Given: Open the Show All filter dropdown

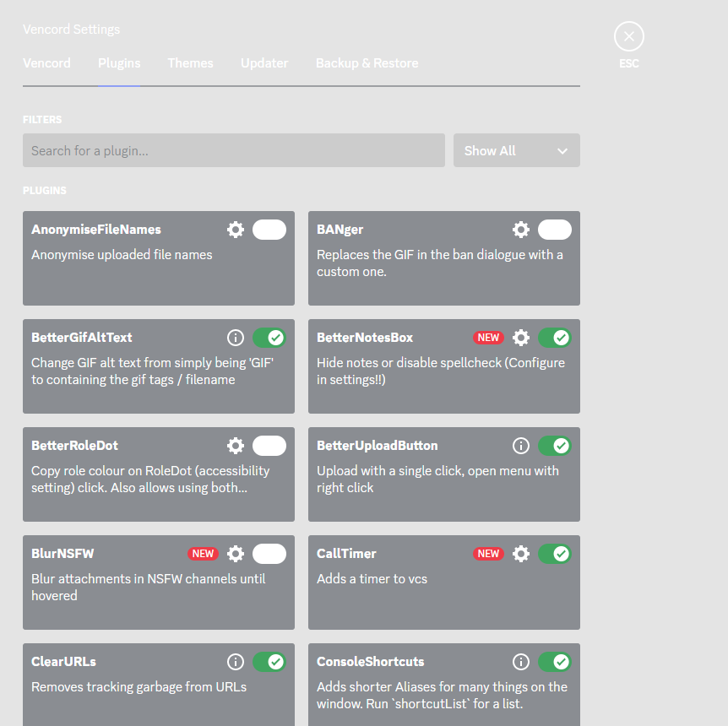Looking at the screenshot, I should [x=516, y=150].
